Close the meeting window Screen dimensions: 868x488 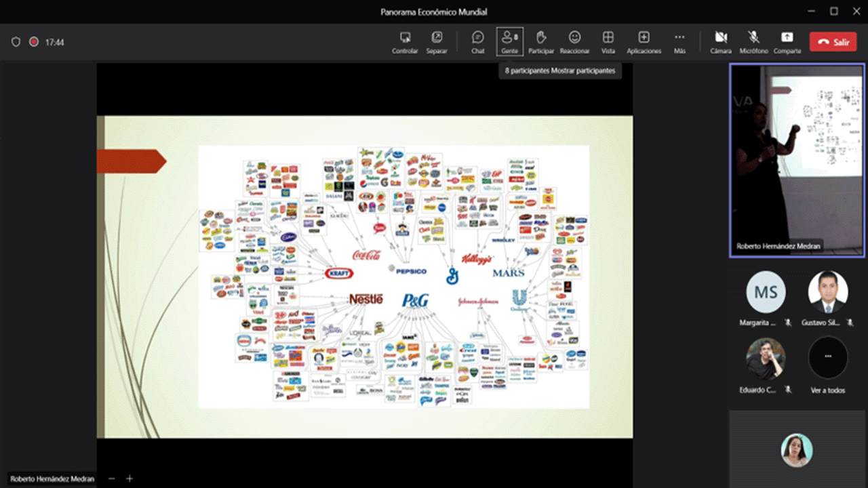tap(856, 12)
